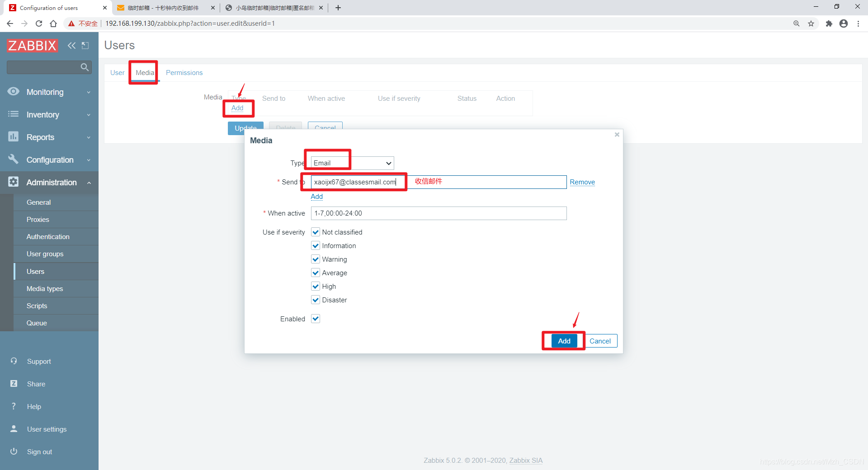The image size is (868, 470).
Task: Open the browser home page
Action: (x=53, y=23)
